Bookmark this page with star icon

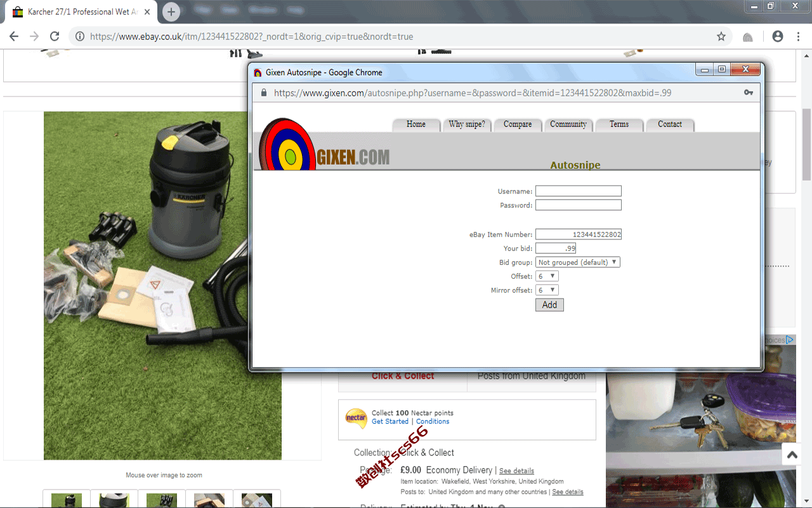(721, 37)
